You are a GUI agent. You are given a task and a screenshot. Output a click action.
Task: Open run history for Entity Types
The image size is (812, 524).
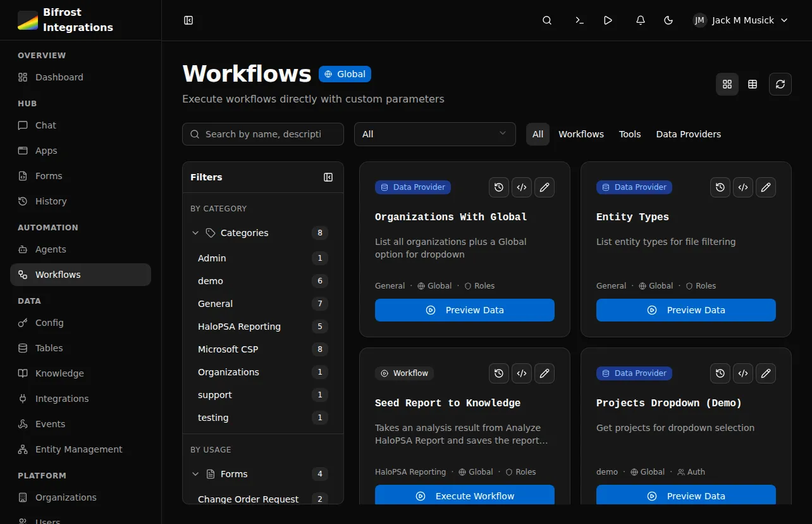coord(720,187)
